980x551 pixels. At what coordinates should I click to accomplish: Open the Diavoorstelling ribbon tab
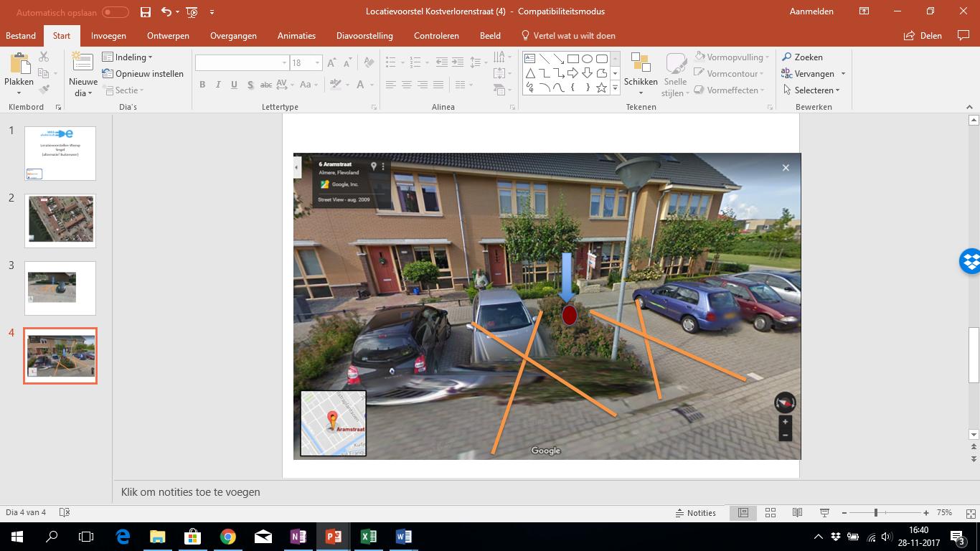(364, 35)
